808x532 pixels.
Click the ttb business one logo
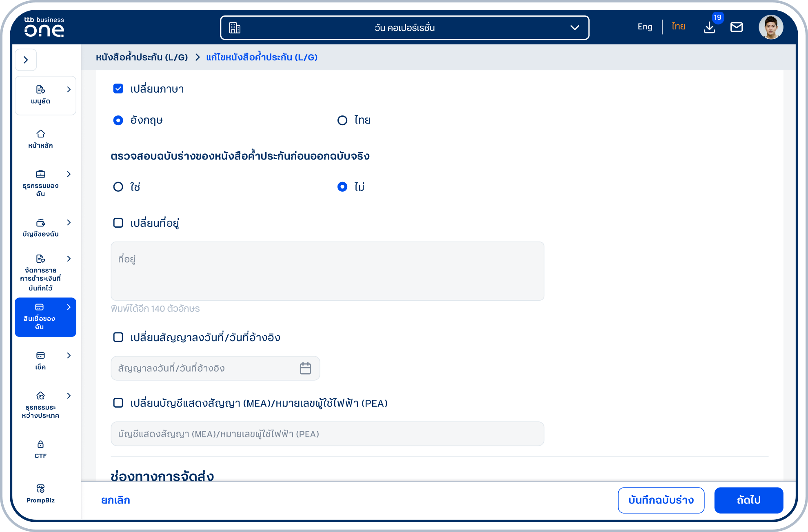(44, 27)
